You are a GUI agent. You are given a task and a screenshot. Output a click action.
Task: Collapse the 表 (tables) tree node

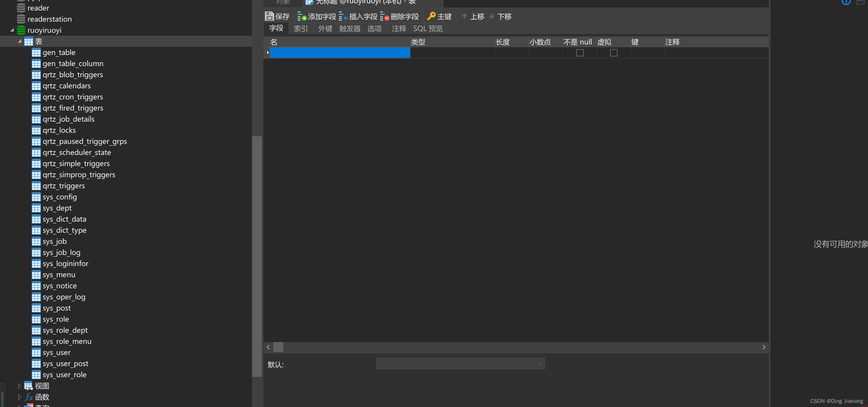20,41
